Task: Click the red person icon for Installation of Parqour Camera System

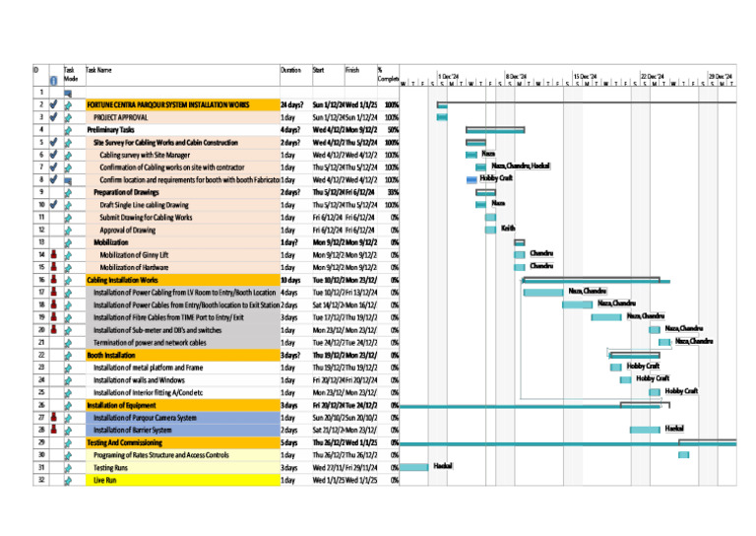Action: [x=53, y=418]
